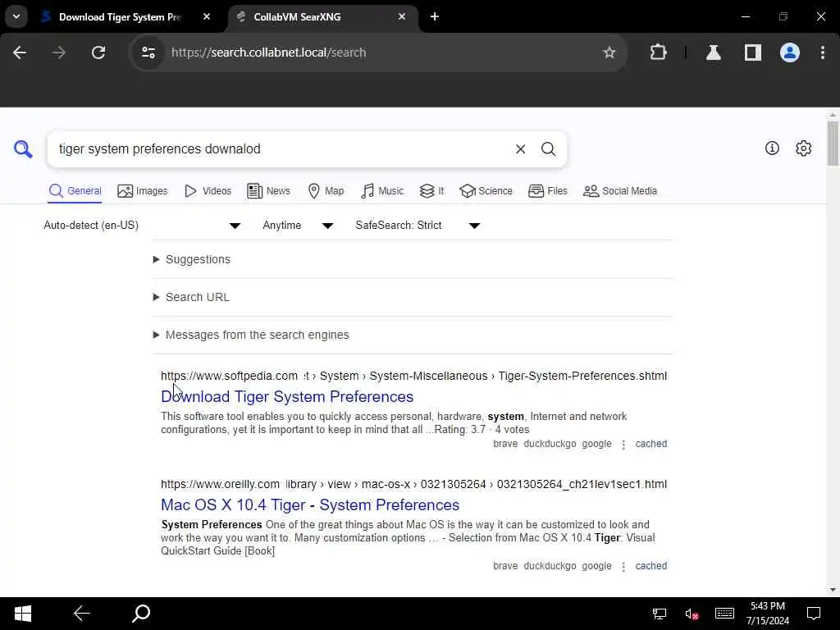Screen dimensions: 840x630
Task: Open Download Tiger System Preferences result
Action: coord(287,397)
